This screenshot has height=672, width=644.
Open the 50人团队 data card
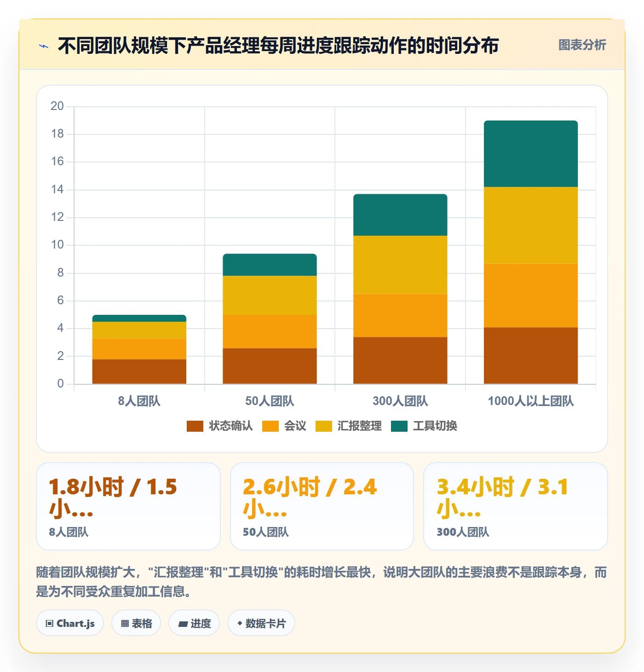(322, 506)
